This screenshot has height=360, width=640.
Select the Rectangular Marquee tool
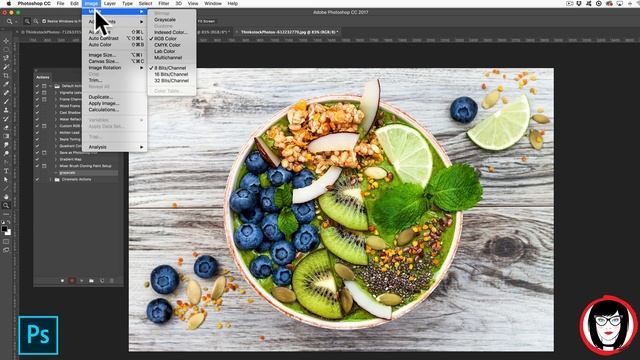[x=6, y=50]
